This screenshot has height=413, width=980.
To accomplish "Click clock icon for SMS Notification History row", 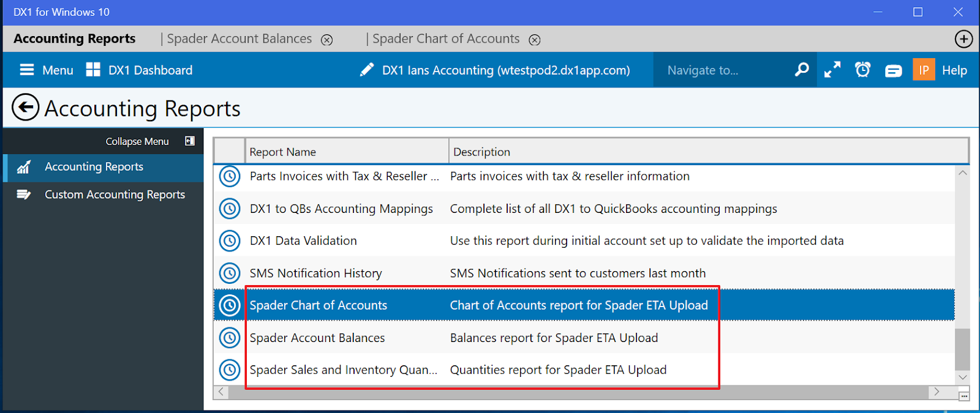I will [x=230, y=273].
